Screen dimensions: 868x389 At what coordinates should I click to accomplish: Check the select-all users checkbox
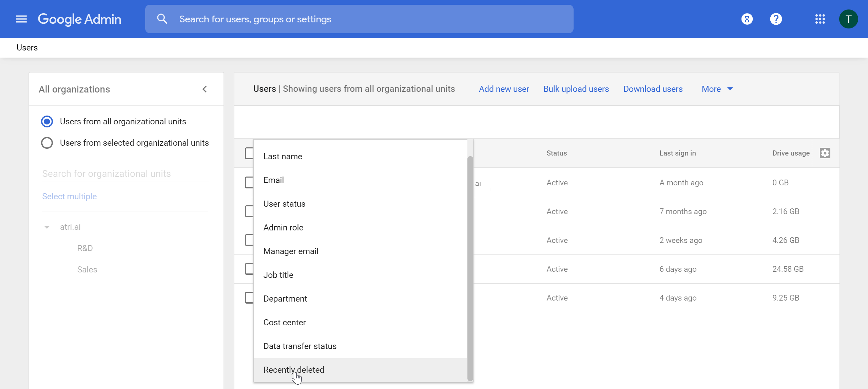(249, 153)
